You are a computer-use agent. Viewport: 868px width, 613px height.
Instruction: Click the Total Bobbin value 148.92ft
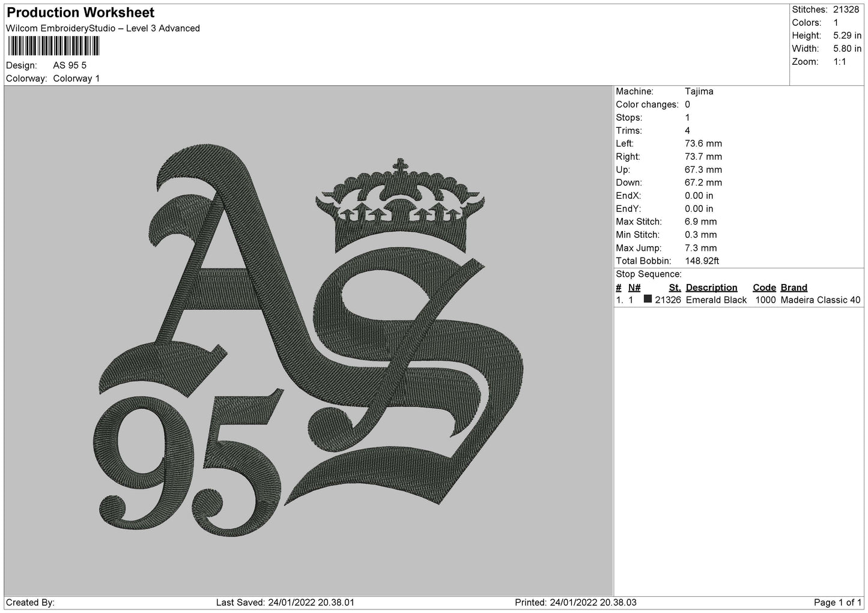pyautogui.click(x=702, y=261)
